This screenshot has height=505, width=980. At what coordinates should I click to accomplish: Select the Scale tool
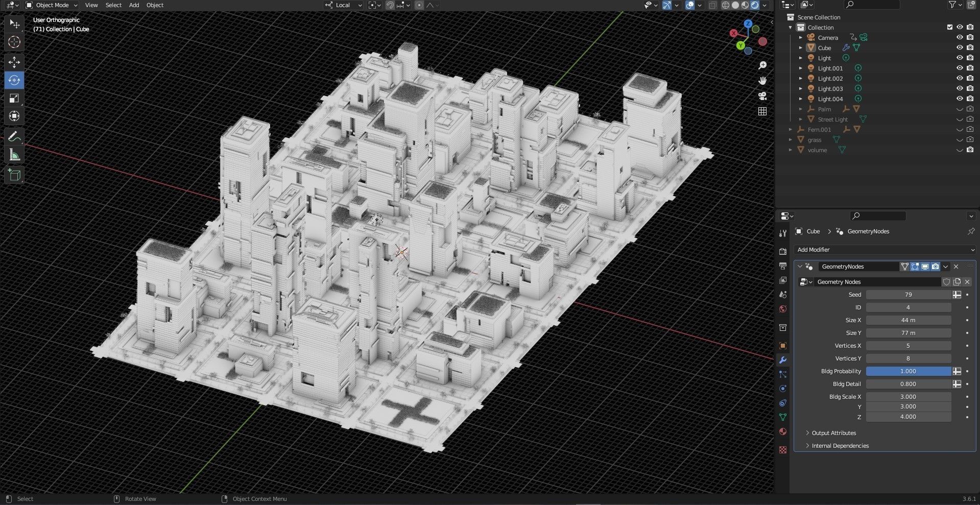tap(14, 98)
